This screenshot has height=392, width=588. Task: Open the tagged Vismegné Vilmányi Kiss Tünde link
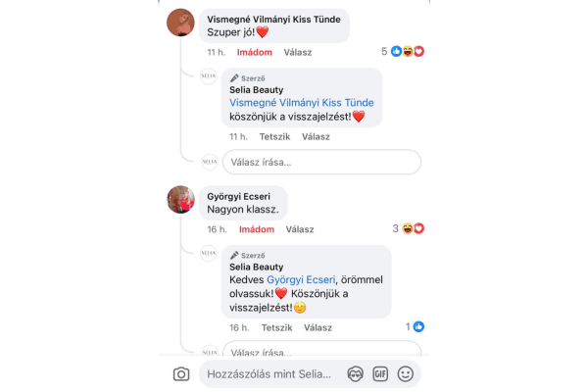[x=302, y=103]
